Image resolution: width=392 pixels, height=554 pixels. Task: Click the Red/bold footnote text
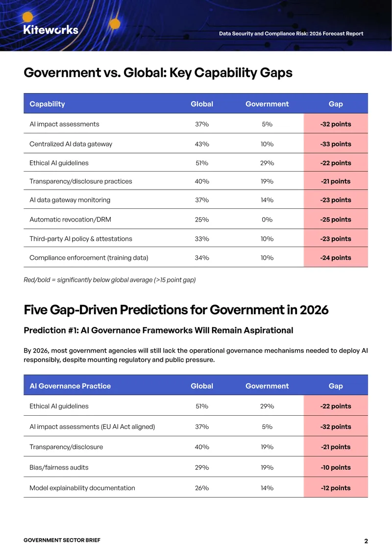(109, 280)
